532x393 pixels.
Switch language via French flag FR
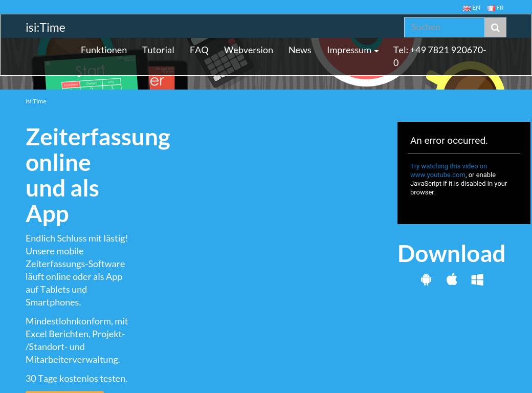[x=495, y=8]
